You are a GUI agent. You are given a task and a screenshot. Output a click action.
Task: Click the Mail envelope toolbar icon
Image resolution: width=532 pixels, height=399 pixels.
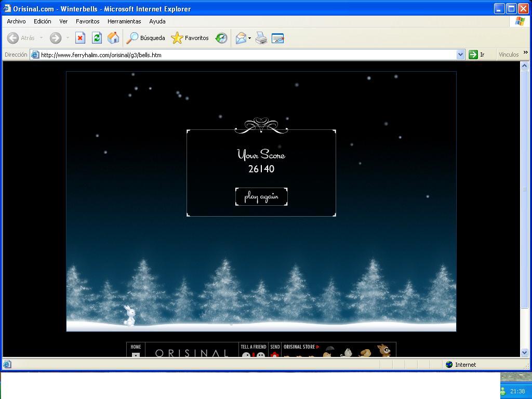(x=241, y=38)
